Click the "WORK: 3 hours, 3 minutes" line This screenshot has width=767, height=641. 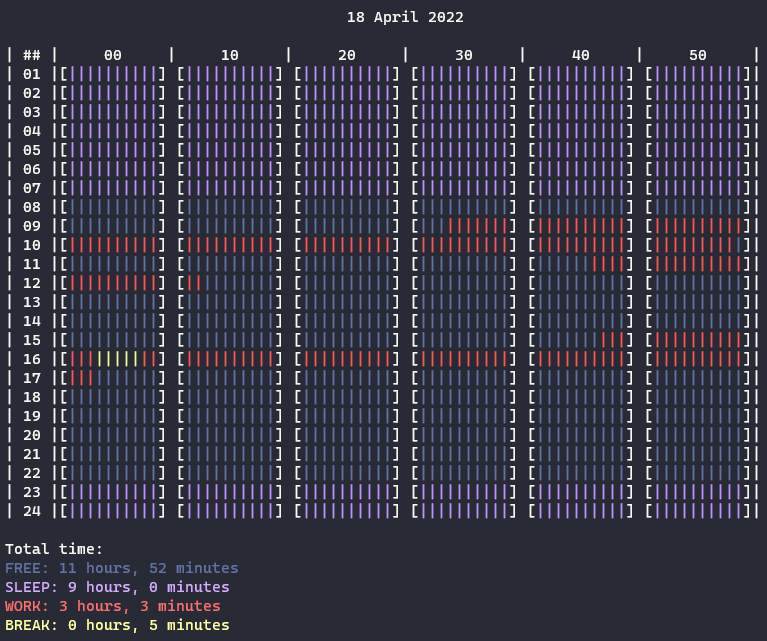pos(113,606)
